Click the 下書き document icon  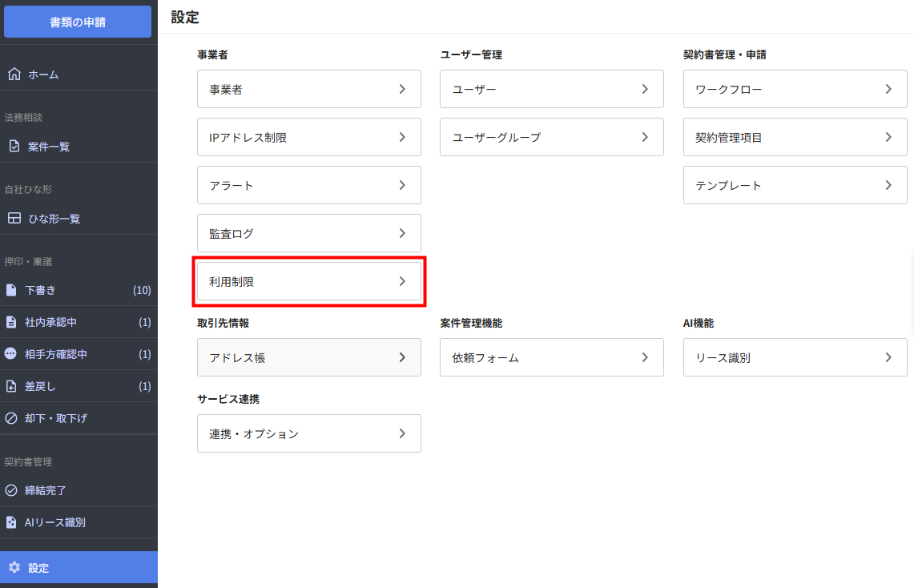tap(11, 290)
